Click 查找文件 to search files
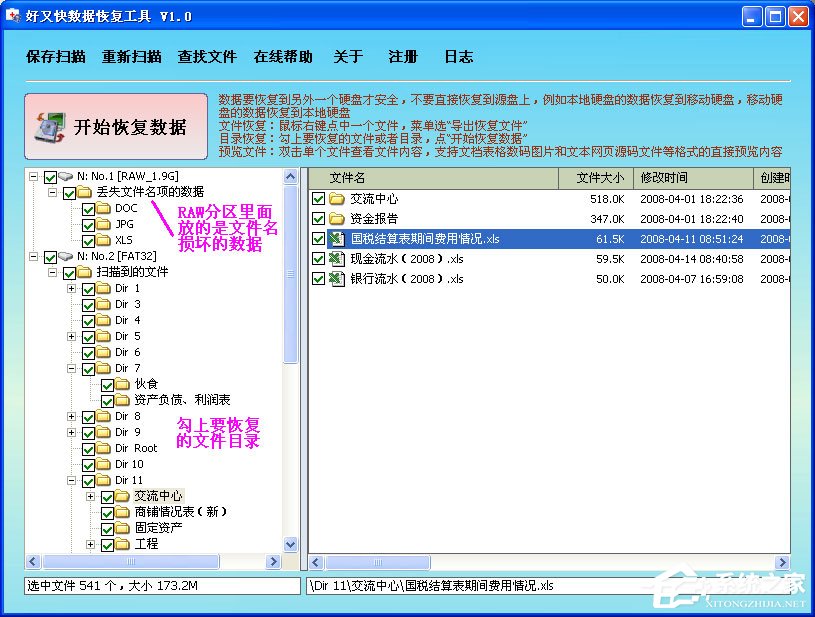This screenshot has width=815, height=617. pyautogui.click(x=207, y=57)
